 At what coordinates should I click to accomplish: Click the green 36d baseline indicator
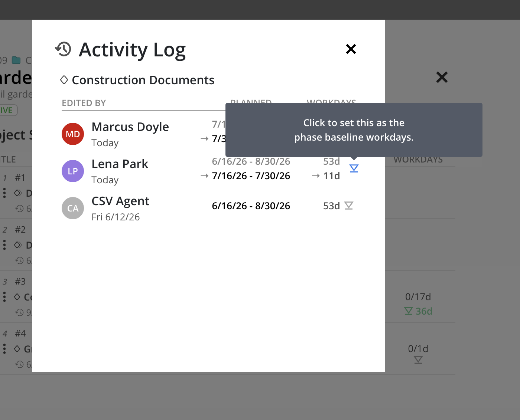418,311
